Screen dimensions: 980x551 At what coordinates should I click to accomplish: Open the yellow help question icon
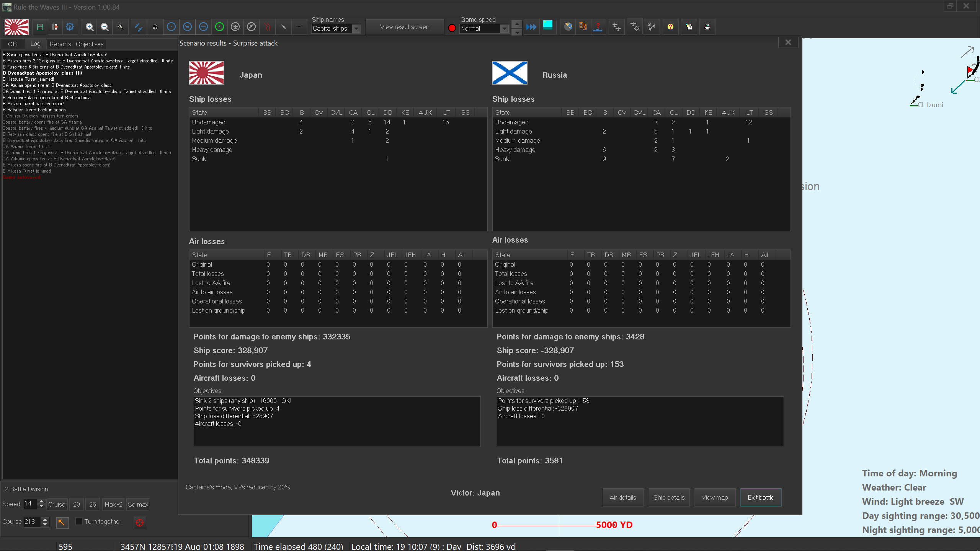pyautogui.click(x=670, y=27)
